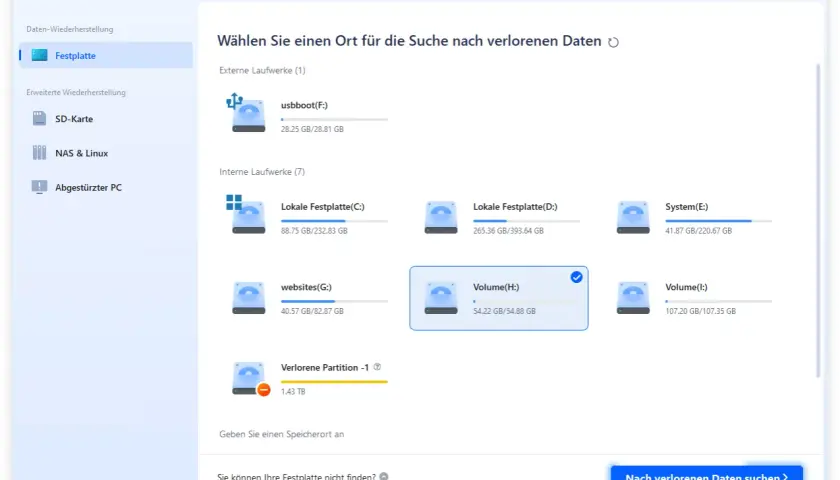Click the websites(G:) usage bar

pyautogui.click(x=334, y=301)
